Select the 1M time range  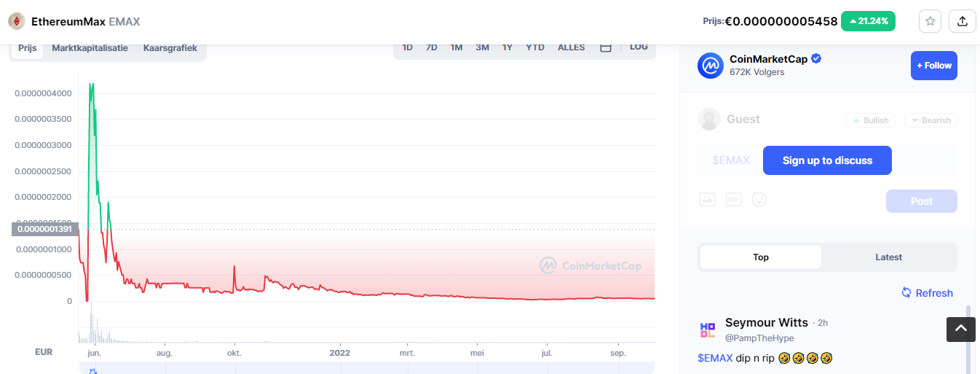point(457,47)
